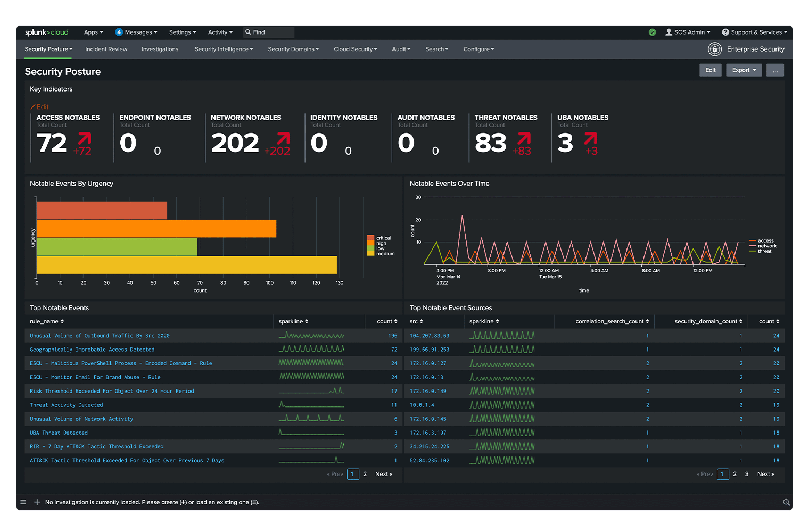Viewport: 809px width, 532px height.
Task: Expand the Export button dropdown arrow
Action: [755, 70]
